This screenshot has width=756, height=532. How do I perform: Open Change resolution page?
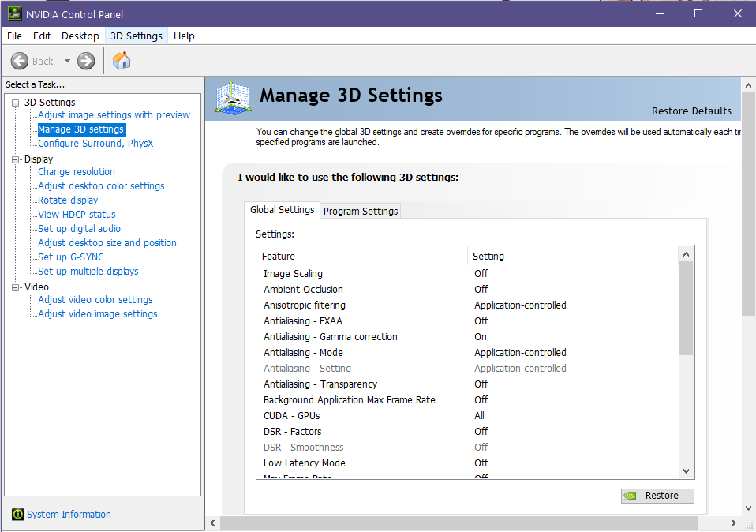(77, 172)
